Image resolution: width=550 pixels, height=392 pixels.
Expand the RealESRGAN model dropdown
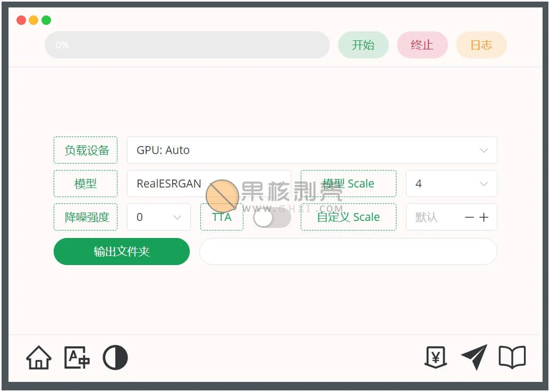tap(209, 183)
